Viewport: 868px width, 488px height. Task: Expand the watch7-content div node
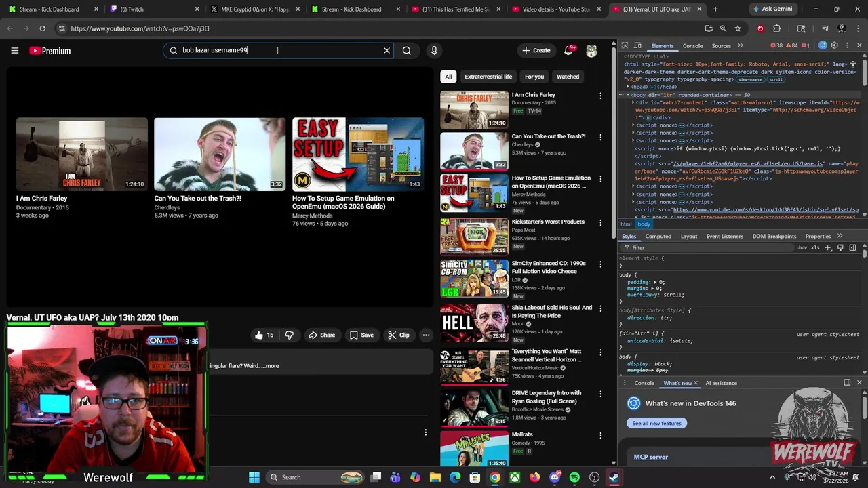click(x=633, y=102)
